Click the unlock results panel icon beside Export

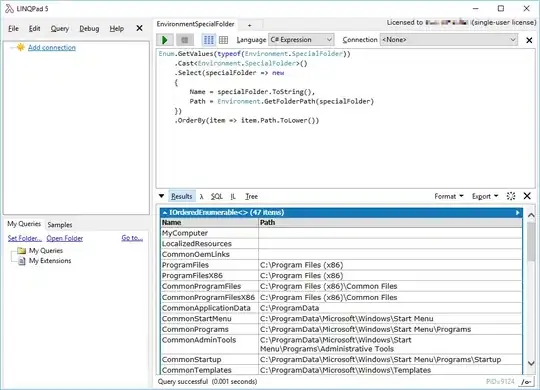tap(511, 196)
